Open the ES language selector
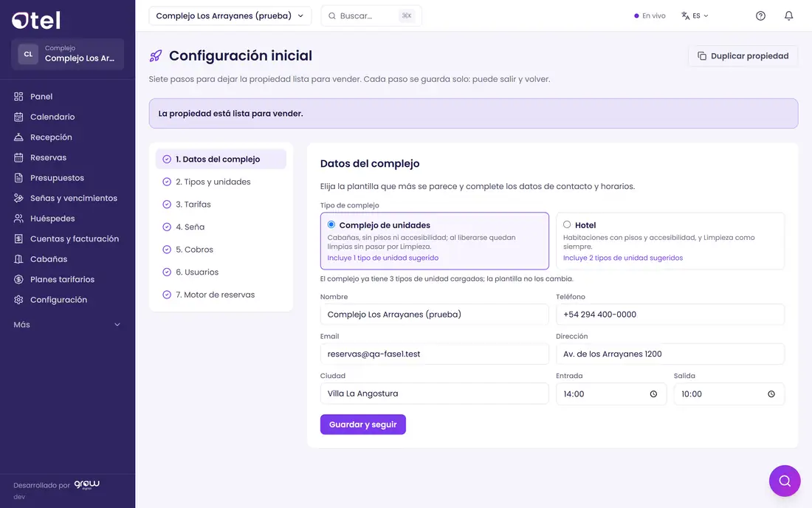Screen dimensions: 812x508 tap(695, 16)
